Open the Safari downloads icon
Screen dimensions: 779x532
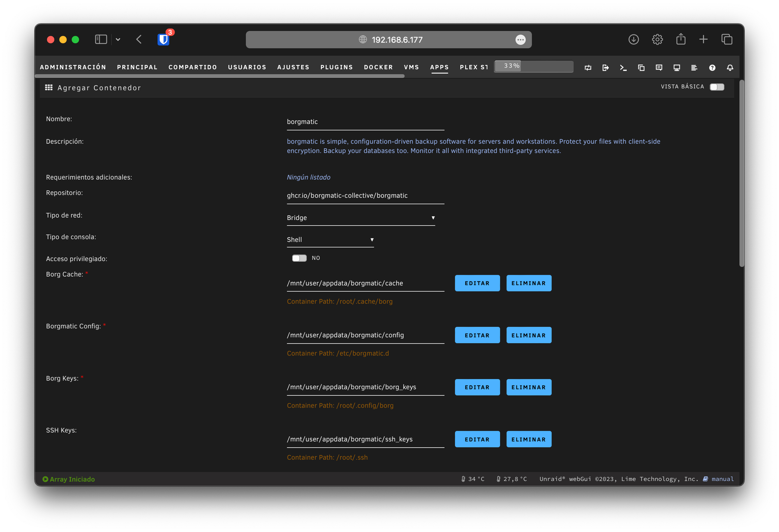pyautogui.click(x=634, y=39)
